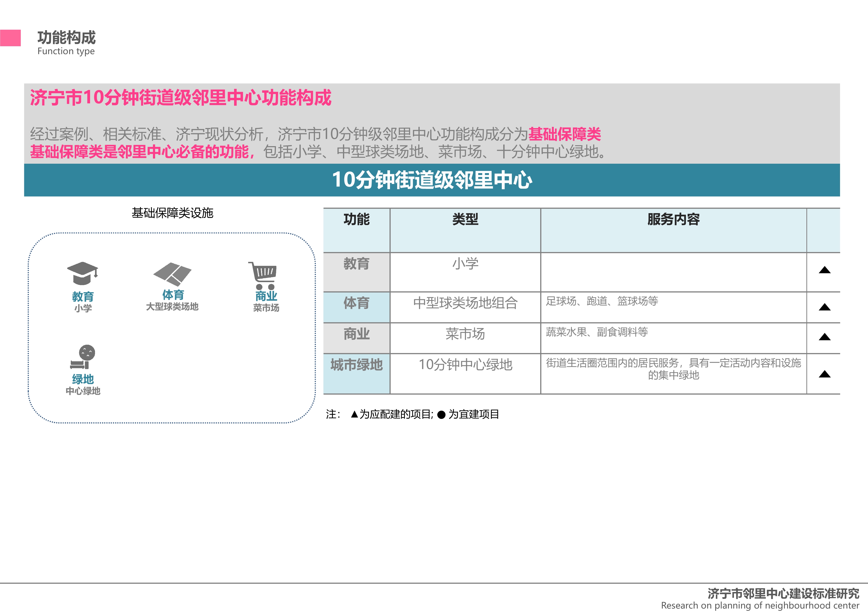Click the black triangle in the 教育 row

[824, 270]
